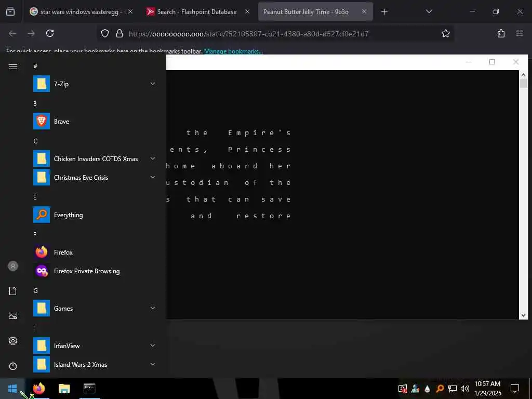
Task: Open the Firefox View icon in tab strip
Action: [x=10, y=12]
